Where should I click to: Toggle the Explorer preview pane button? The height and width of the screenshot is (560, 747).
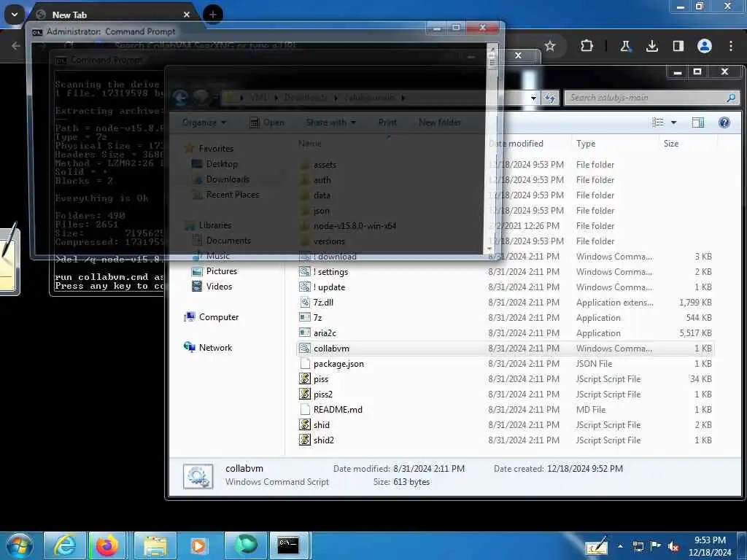tap(698, 122)
